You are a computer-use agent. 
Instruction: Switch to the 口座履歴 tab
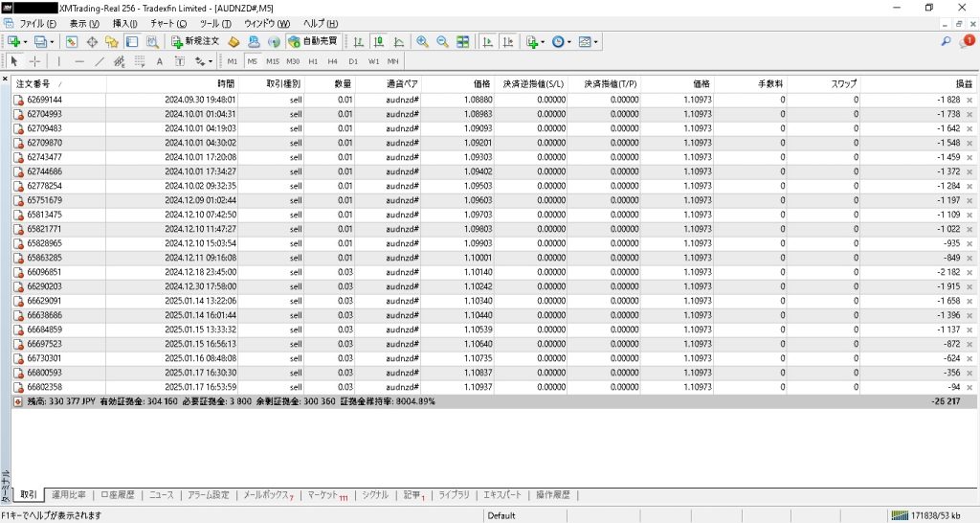119,495
